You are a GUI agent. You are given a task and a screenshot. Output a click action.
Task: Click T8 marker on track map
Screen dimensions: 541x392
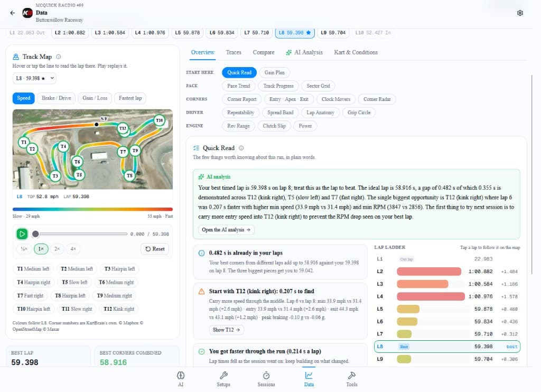point(129,175)
